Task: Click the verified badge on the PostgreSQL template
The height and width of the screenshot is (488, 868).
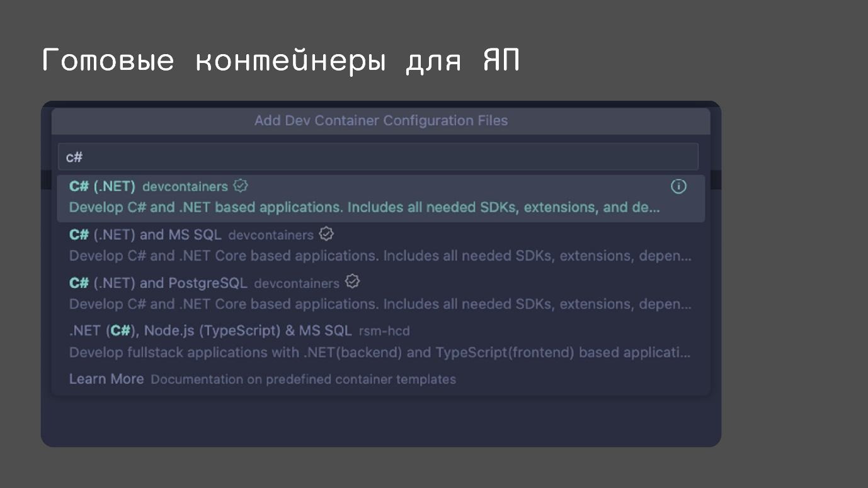Action: 353,282
